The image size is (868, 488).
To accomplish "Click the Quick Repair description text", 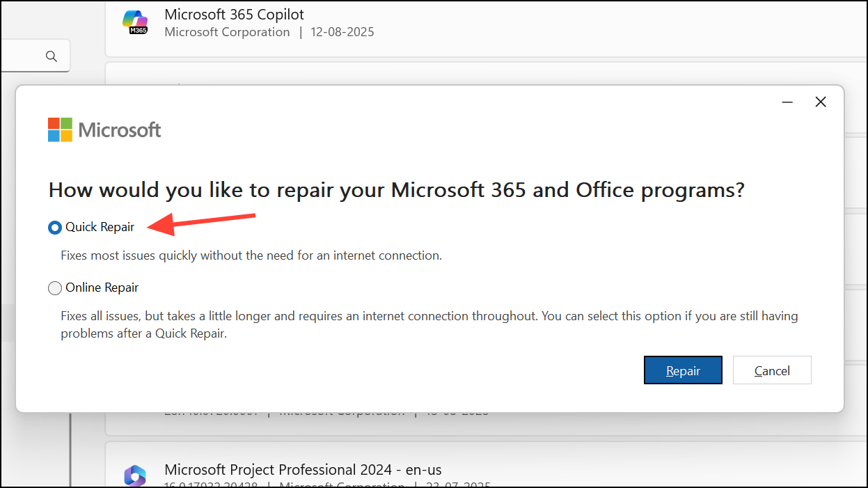I will [251, 255].
